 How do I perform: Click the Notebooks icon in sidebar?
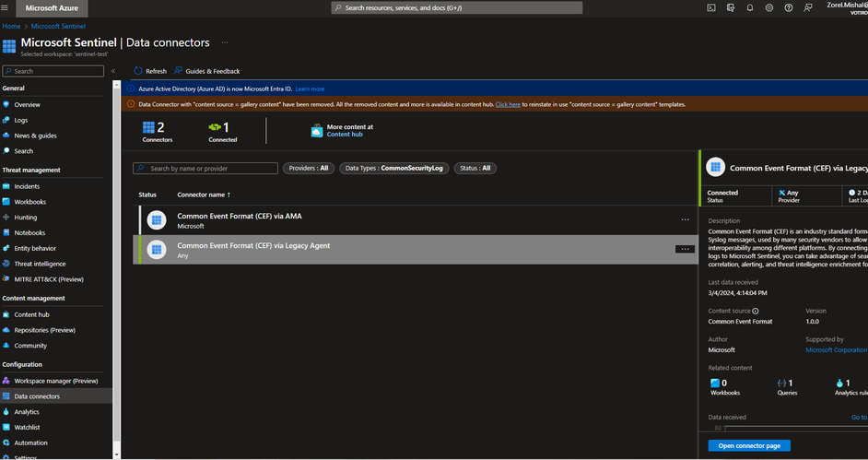[x=6, y=233]
